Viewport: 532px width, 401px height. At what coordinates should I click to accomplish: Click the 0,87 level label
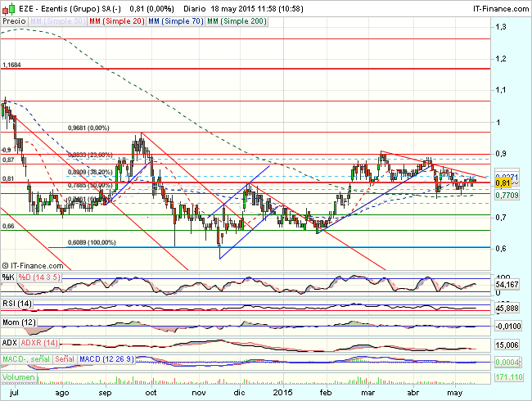pos(8,160)
